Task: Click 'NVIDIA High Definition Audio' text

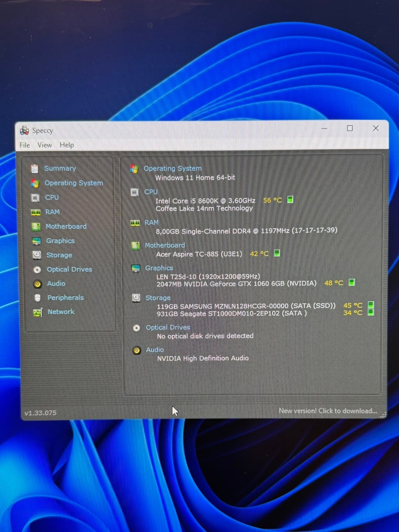Action: 203,358
